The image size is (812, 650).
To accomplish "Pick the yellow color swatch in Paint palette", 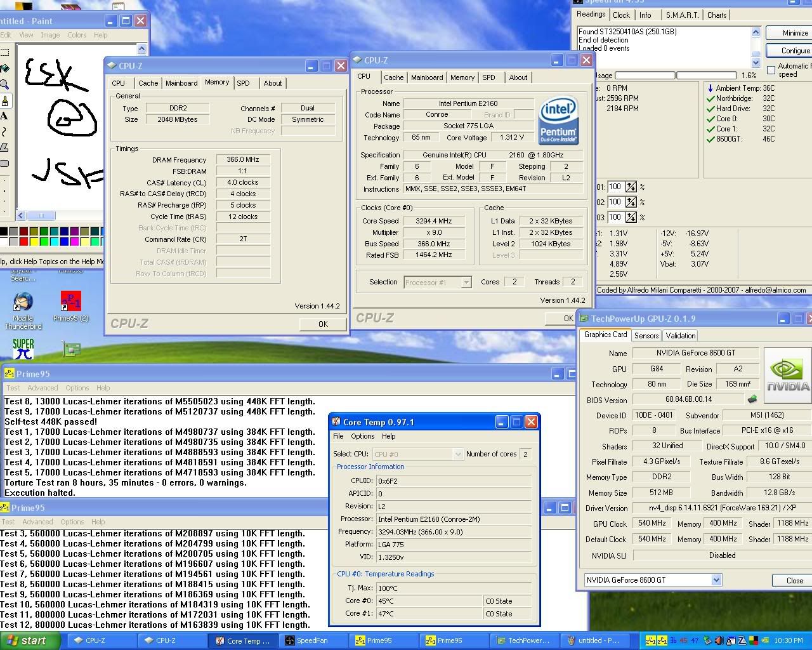I will coord(34,241).
